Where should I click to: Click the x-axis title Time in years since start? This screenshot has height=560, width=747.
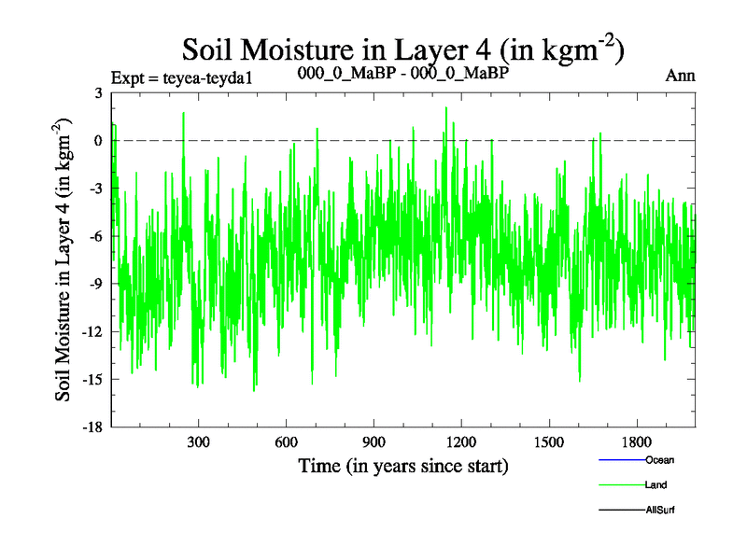coord(402,465)
